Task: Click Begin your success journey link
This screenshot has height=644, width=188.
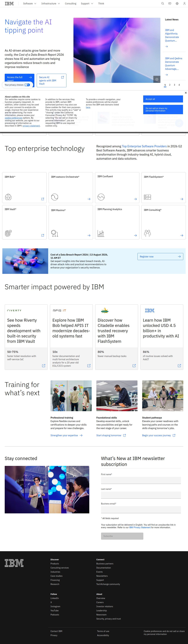Action: 159,435
